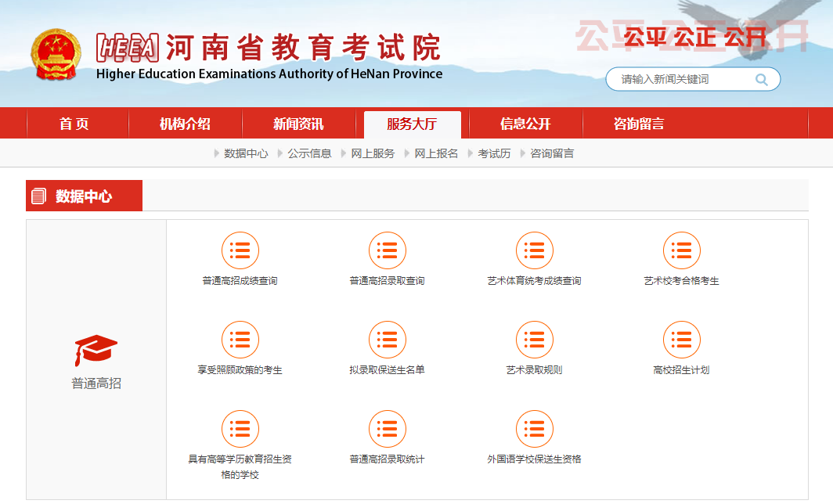Viewport: 833px width, 504px height.
Task: Click the 普通高招成绩查询 list icon
Action: [240, 250]
